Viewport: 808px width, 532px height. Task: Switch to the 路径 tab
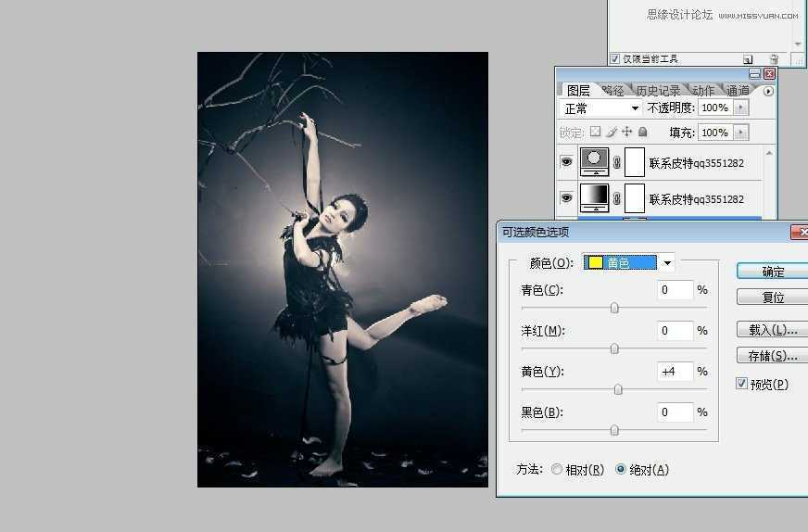coord(612,90)
